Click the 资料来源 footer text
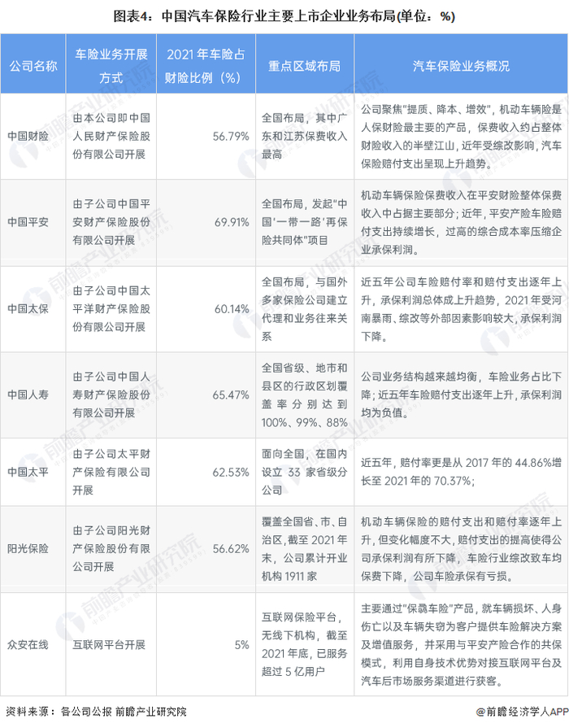 point(96,711)
